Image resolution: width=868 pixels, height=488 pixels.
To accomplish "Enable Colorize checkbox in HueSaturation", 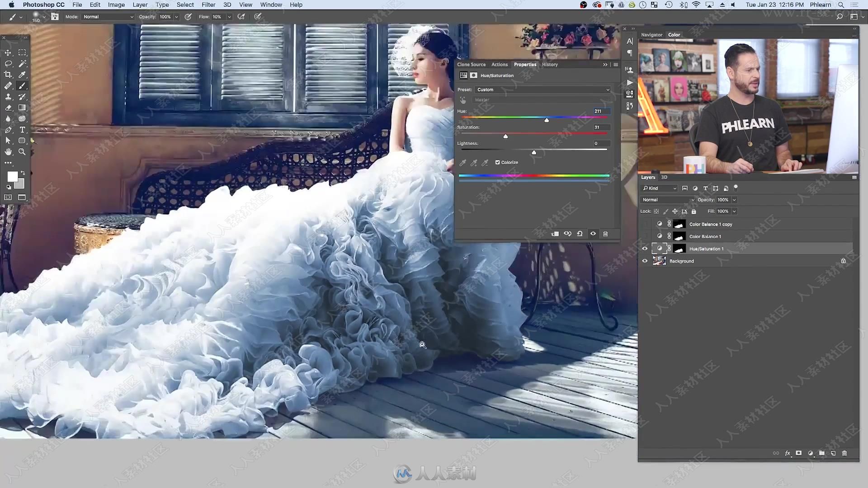I will 497,161.
